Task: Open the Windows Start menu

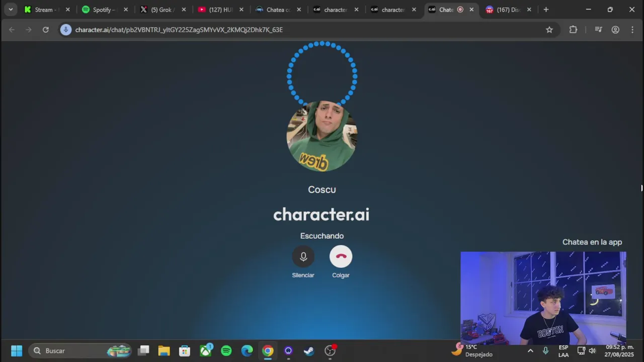Action: coord(17,350)
